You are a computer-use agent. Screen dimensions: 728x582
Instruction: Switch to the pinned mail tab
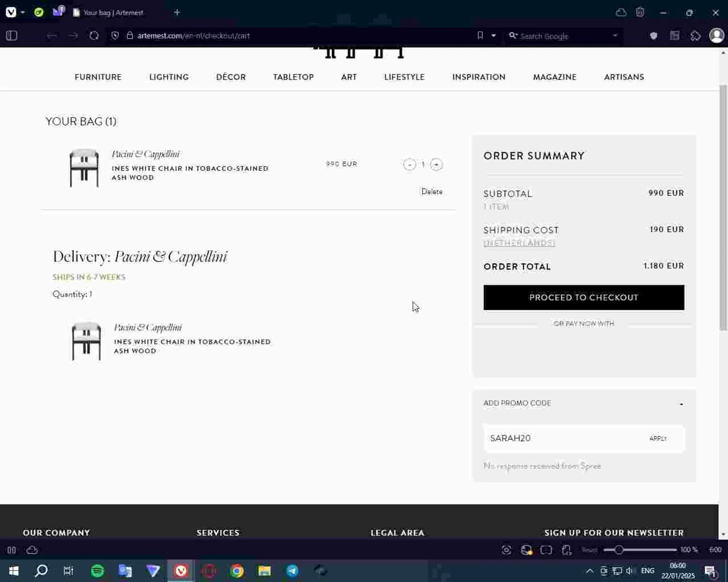point(59,11)
